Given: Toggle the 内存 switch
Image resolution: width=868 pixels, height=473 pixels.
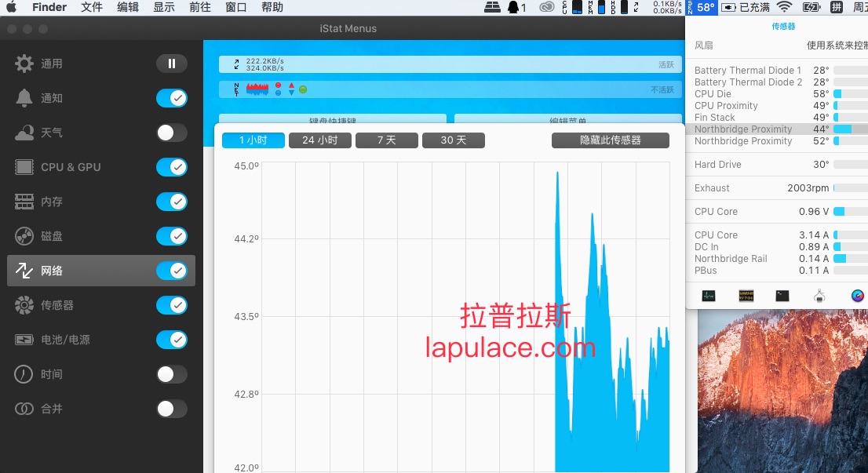Looking at the screenshot, I should (x=172, y=202).
